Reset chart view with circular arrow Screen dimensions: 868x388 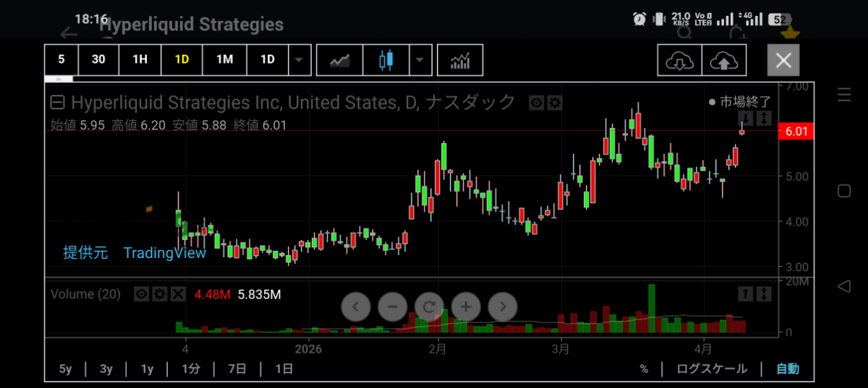[429, 307]
